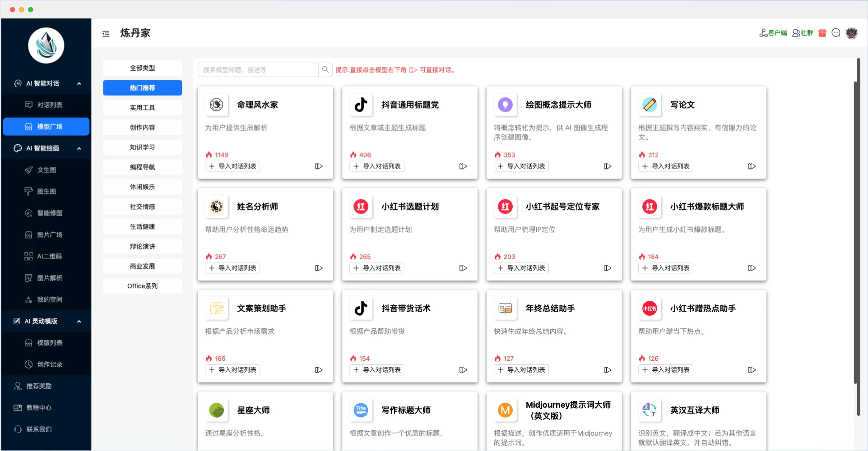The image size is (868, 451).
Task: Open the gift icon in header
Action: pyautogui.click(x=822, y=33)
